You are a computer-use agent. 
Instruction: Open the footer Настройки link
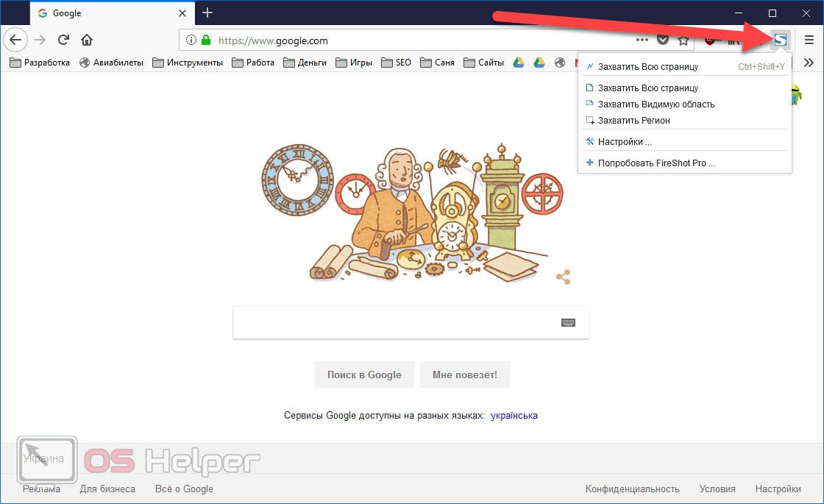click(x=778, y=489)
